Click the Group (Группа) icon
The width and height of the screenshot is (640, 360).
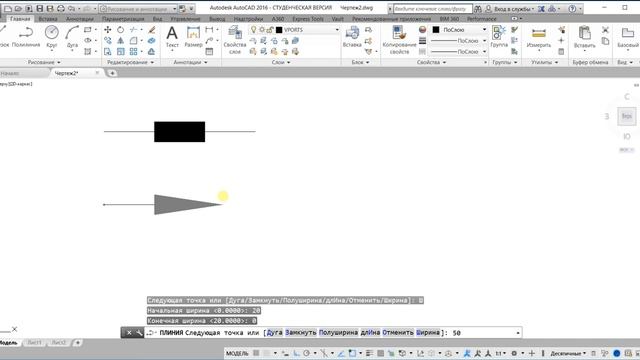click(x=499, y=36)
